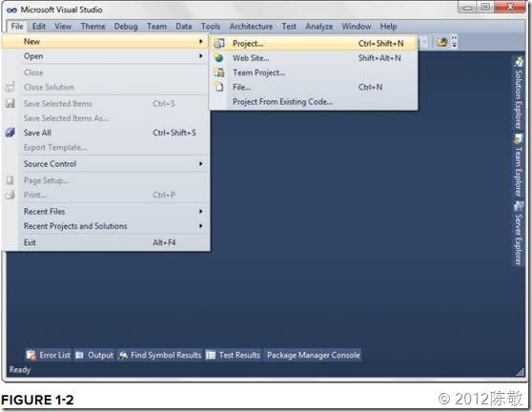Open the Window menu

click(357, 26)
